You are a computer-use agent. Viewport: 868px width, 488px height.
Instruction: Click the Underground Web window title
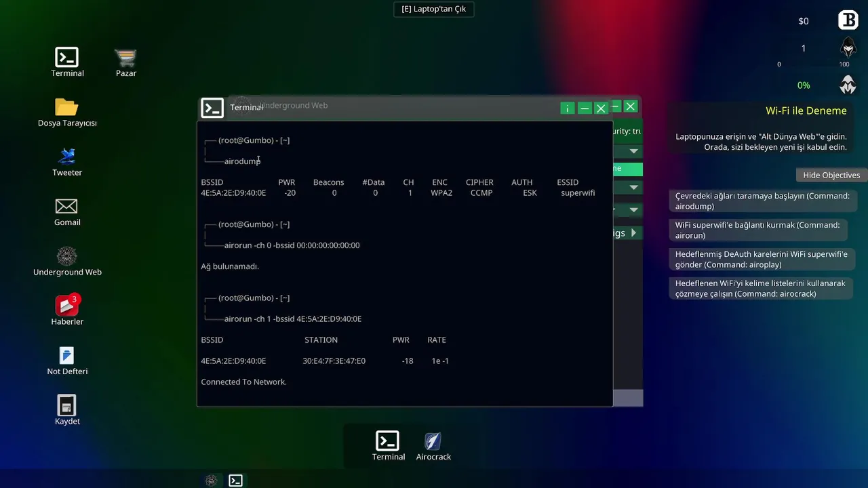(x=294, y=105)
